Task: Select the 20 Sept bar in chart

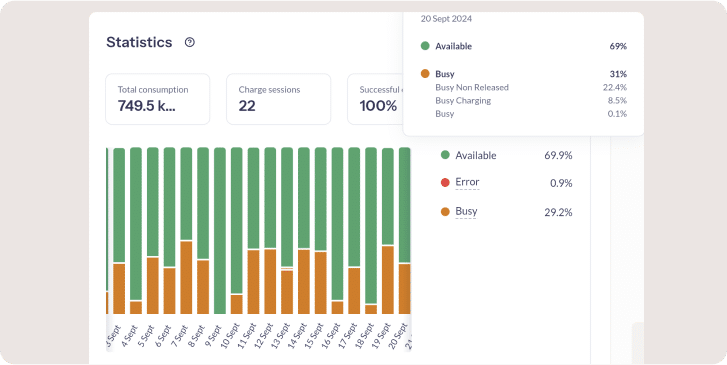Action: click(405, 231)
